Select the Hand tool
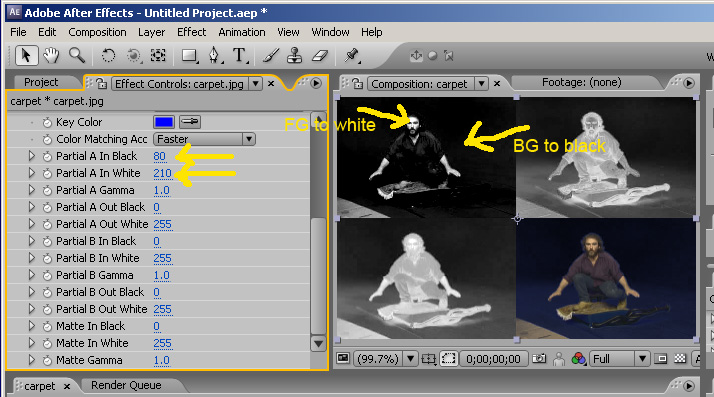Viewport: 714px width, 397px height. pos(51,56)
